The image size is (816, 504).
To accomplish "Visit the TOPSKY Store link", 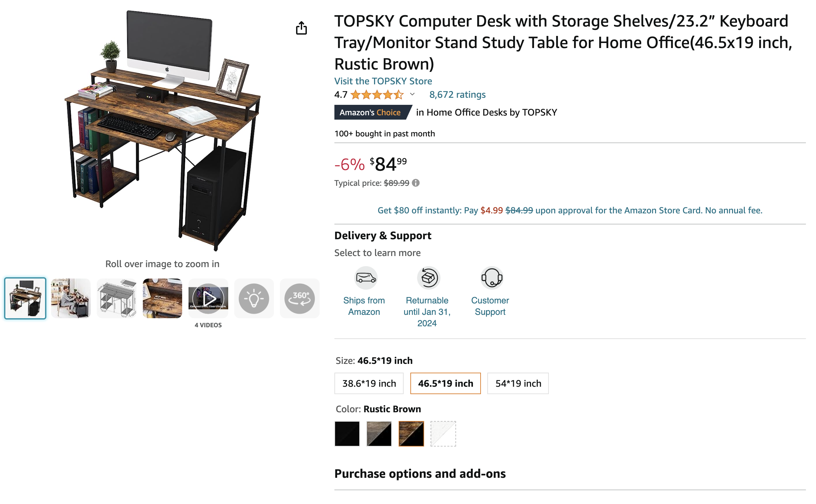I will point(383,81).
